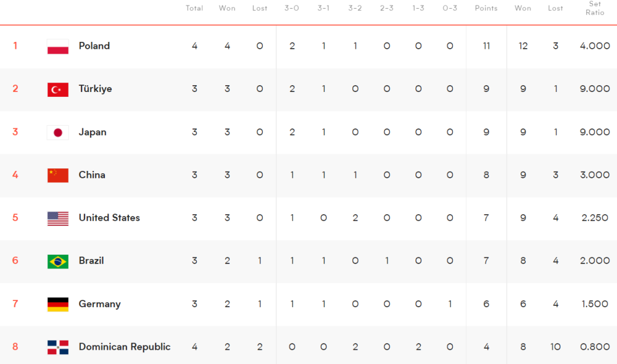
Task: Click the 3-0 results column header
Action: pos(292,8)
